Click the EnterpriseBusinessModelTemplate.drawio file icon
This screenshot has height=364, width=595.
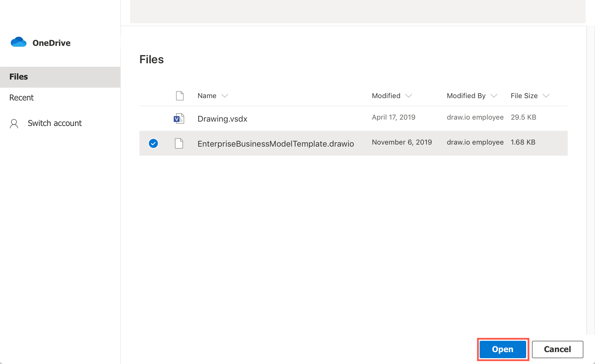[x=179, y=143]
